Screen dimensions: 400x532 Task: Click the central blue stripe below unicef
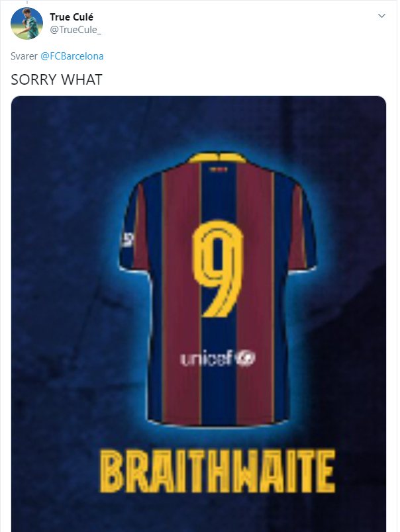tap(218, 395)
